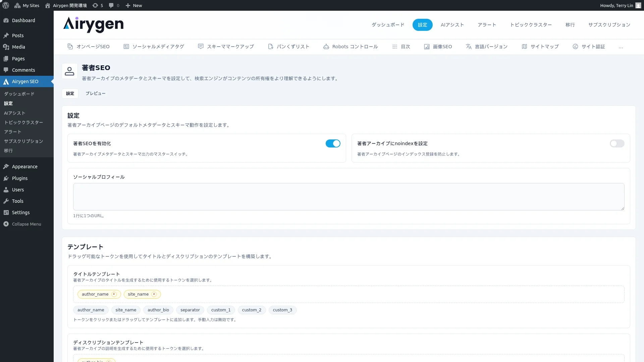The image size is (644, 362).
Task: Open Plugins in the sidebar
Action: point(27,178)
